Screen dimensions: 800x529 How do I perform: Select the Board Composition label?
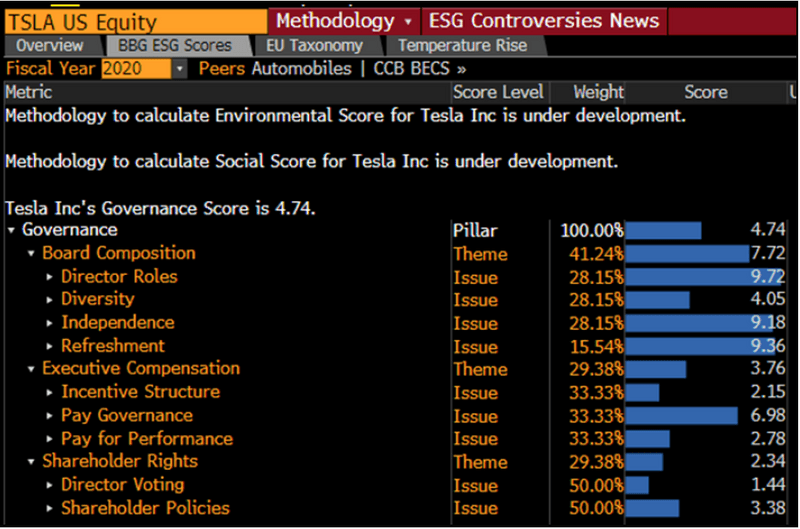(x=119, y=253)
